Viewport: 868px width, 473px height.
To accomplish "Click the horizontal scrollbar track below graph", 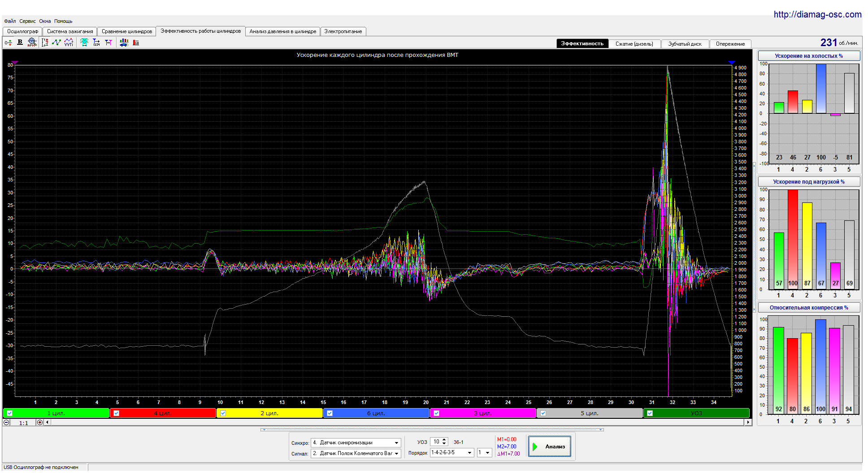I will click(x=397, y=422).
